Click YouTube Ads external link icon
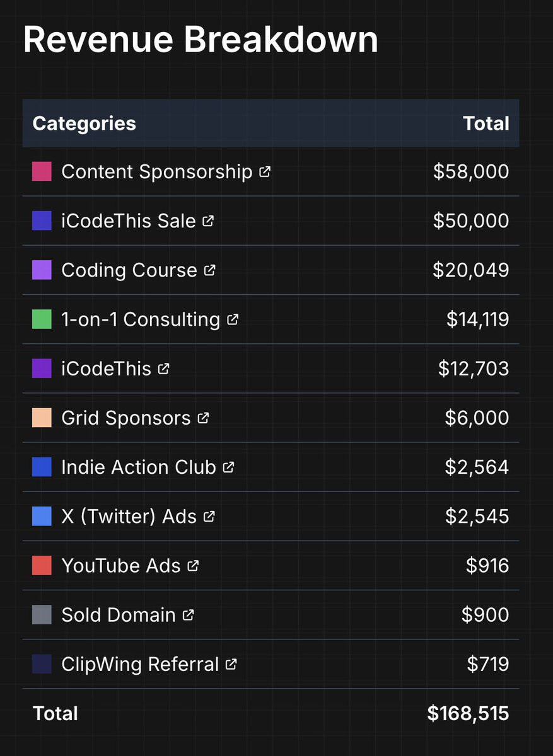Screen dimensions: 553x756 pos(193,566)
